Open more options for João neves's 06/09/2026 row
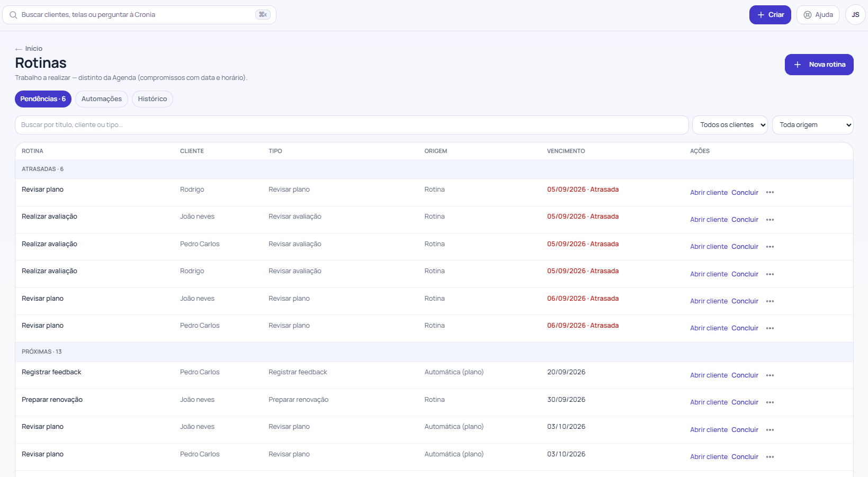Screen dimensions: 868x477 pos(770,301)
